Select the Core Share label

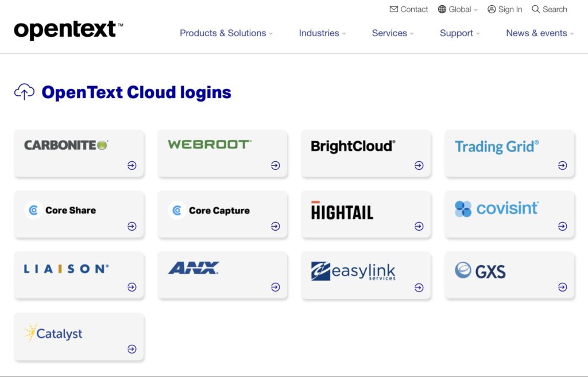coord(71,210)
